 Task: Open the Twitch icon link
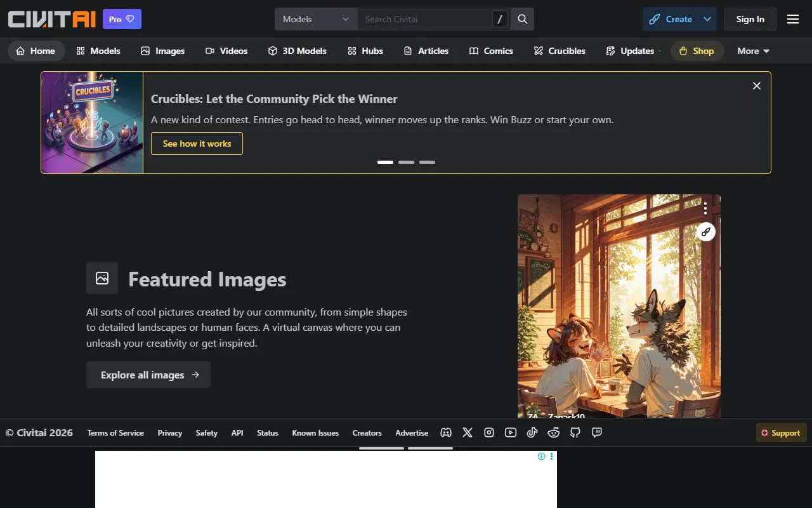597,432
